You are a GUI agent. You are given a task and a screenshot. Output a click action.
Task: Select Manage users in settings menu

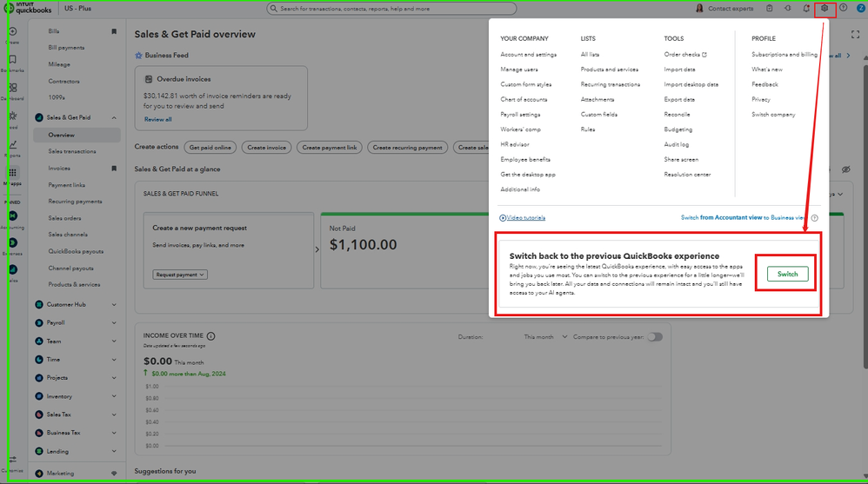(x=519, y=70)
